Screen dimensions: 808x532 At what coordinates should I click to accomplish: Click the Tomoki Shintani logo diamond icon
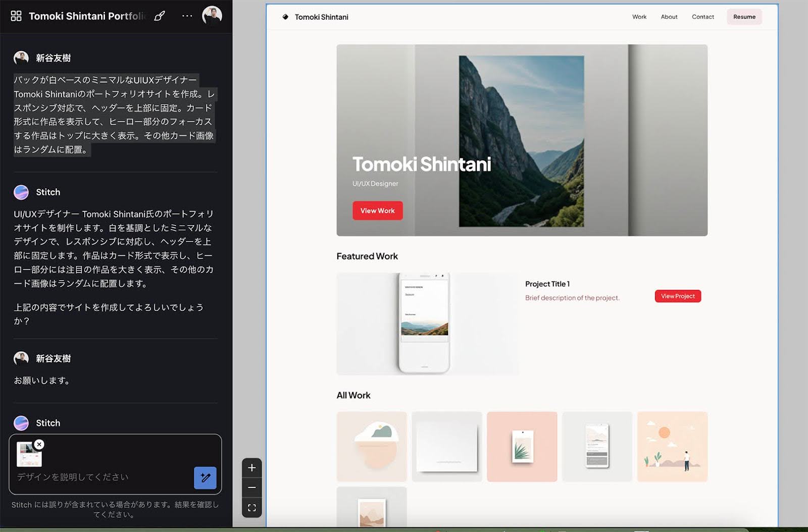pyautogui.click(x=285, y=17)
